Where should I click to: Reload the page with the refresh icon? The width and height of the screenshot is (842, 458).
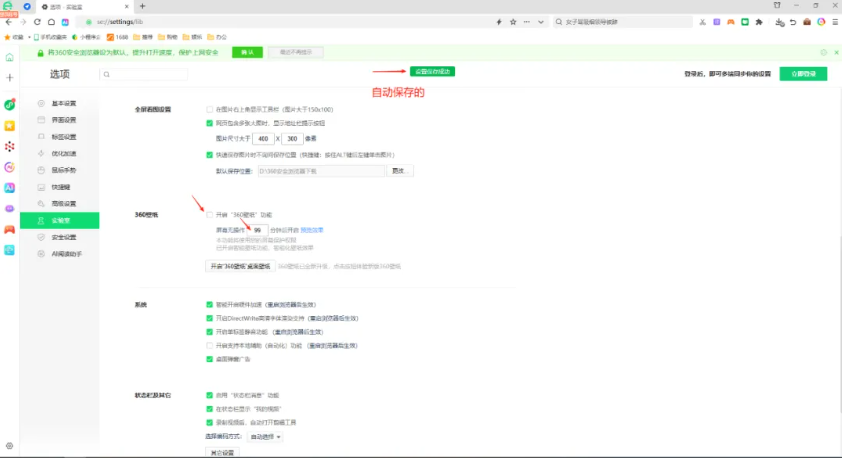(x=37, y=22)
